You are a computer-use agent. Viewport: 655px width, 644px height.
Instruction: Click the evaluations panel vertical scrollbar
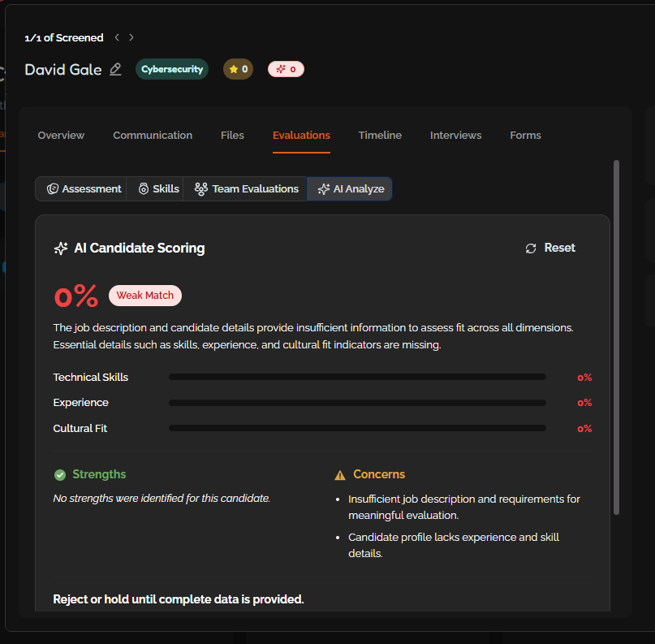pyautogui.click(x=616, y=337)
